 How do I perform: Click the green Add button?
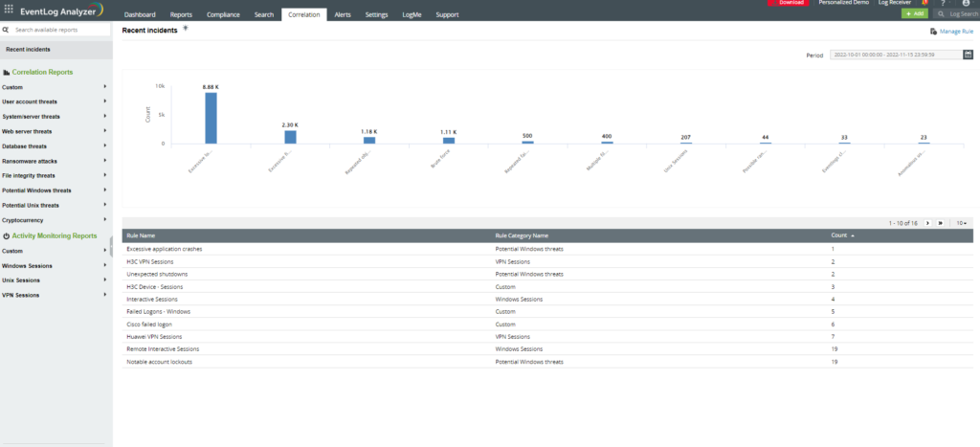pyautogui.click(x=914, y=14)
